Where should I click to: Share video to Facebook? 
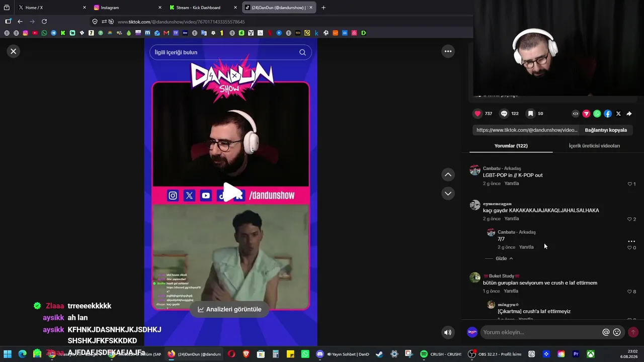tap(608, 114)
